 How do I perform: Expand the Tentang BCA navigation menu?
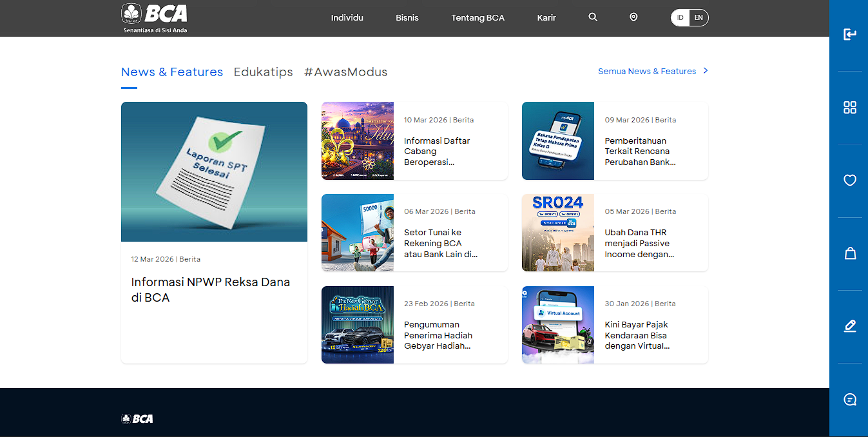(x=477, y=17)
